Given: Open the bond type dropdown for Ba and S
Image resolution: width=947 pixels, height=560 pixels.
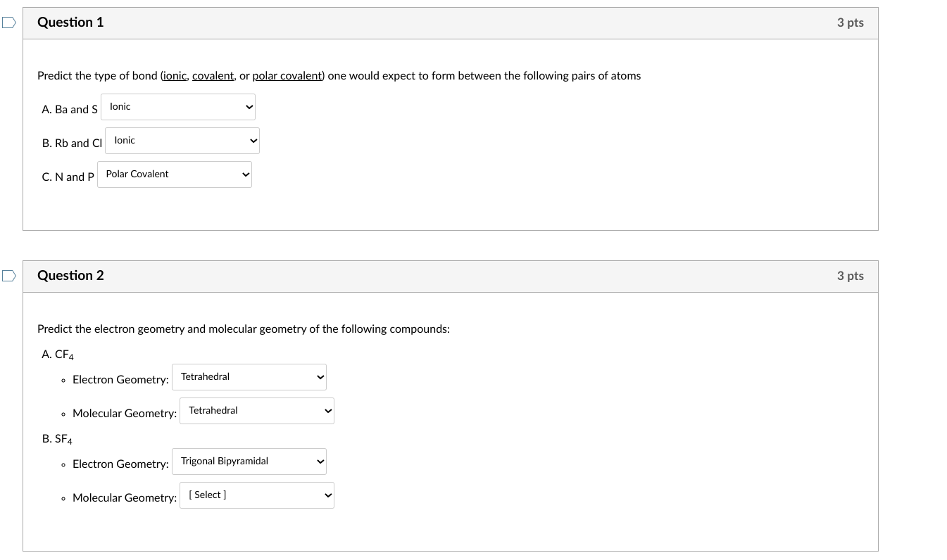Looking at the screenshot, I should 177,106.
